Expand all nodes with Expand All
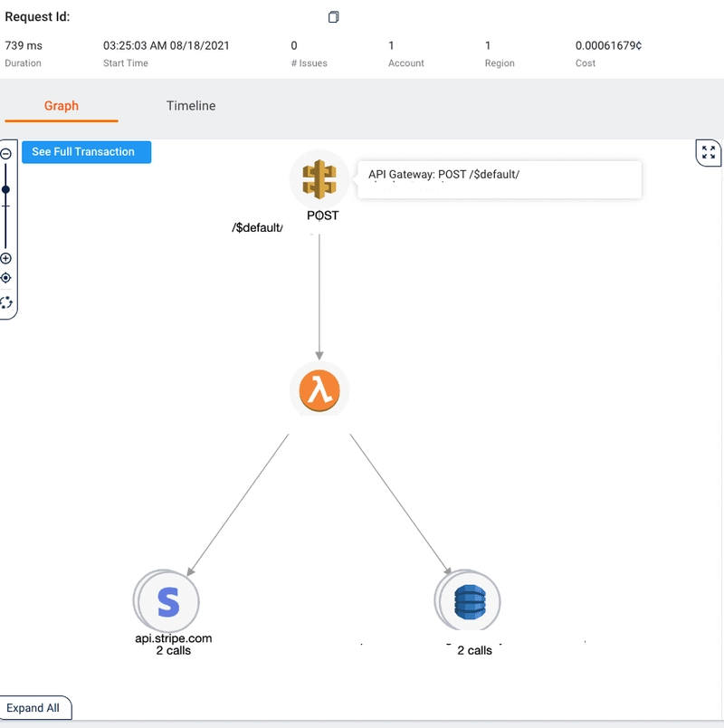This screenshot has height=728, width=724. tap(33, 708)
